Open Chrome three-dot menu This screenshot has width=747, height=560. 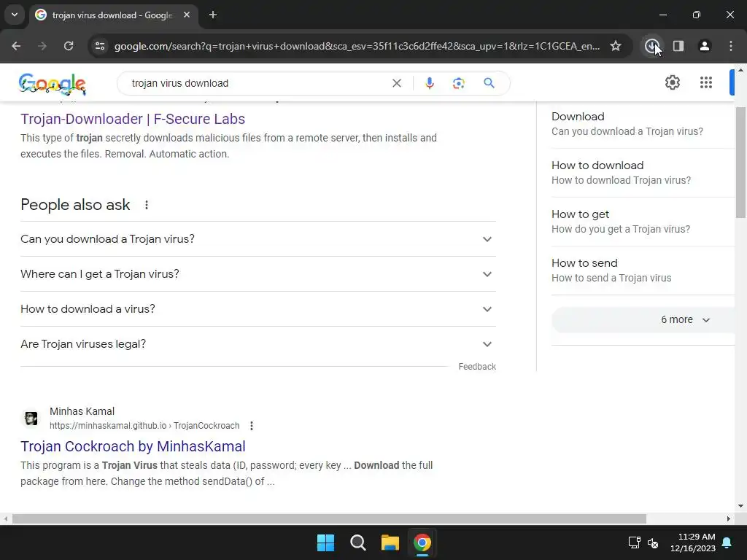point(730,46)
